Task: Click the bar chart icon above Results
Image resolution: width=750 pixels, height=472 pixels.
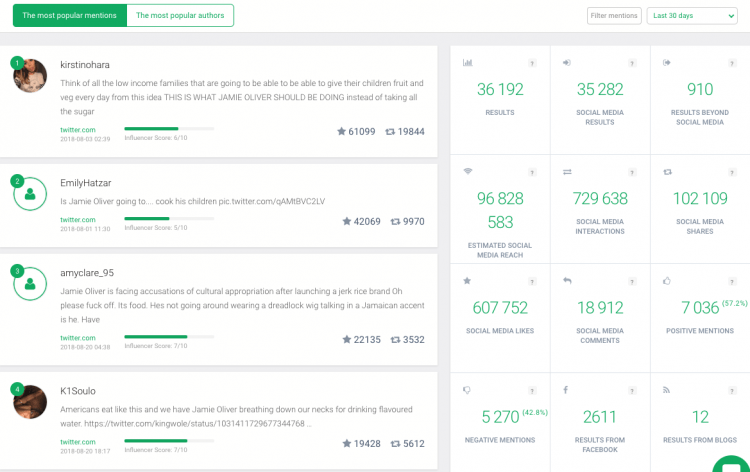Action: (467, 63)
